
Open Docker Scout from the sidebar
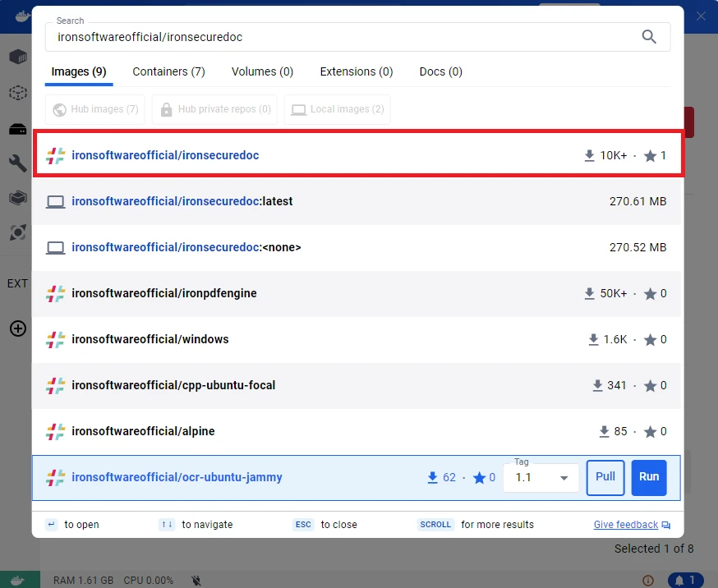(17, 232)
